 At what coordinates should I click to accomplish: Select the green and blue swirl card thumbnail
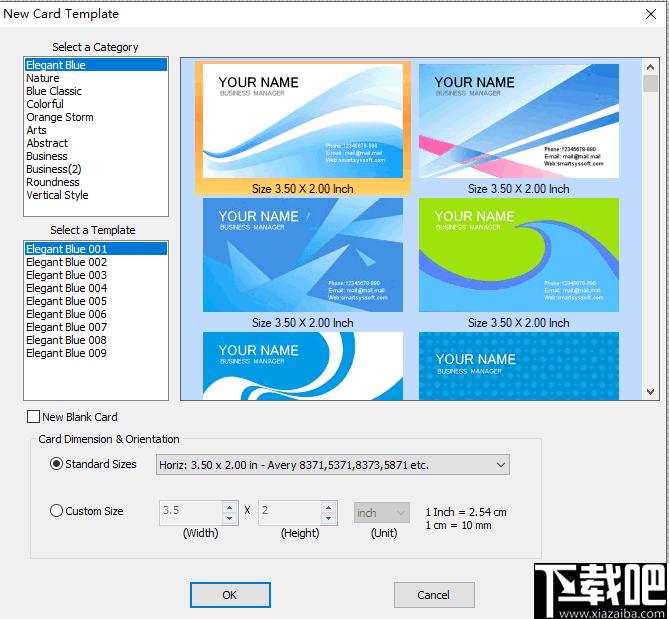click(518, 255)
